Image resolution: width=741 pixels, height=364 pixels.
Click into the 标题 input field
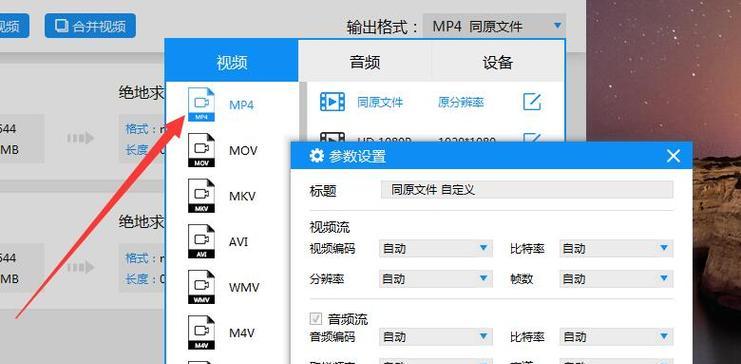coord(527,190)
